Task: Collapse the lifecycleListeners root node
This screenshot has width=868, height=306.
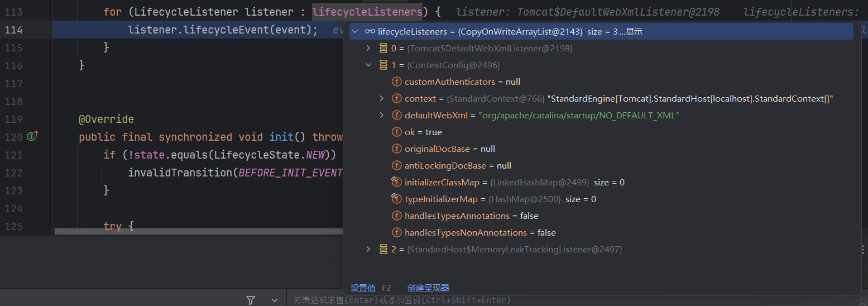Action: point(355,32)
